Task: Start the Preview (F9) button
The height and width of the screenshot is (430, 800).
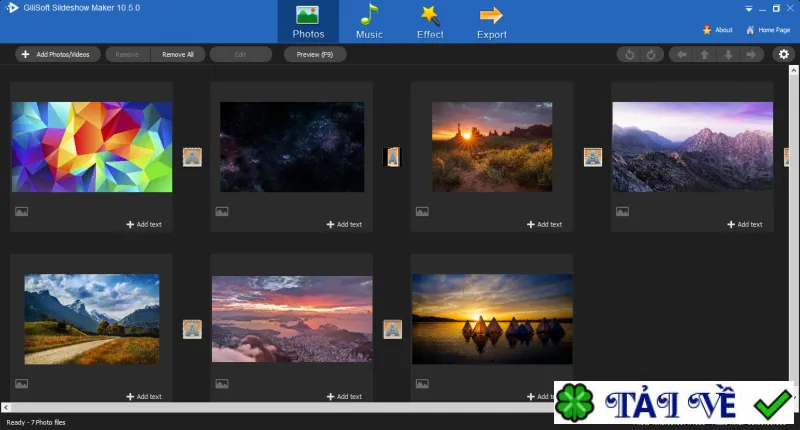Action: 315,55
